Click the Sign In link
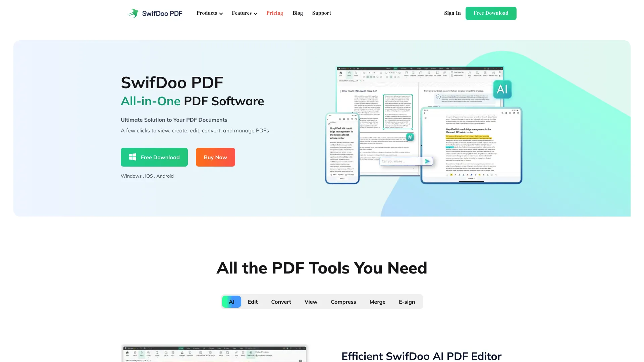The width and height of the screenshot is (644, 362). click(452, 13)
